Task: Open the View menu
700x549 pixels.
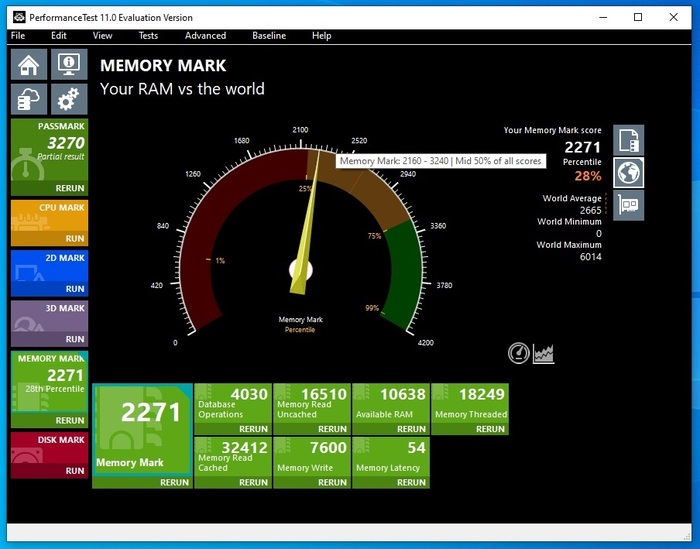Action: point(102,36)
